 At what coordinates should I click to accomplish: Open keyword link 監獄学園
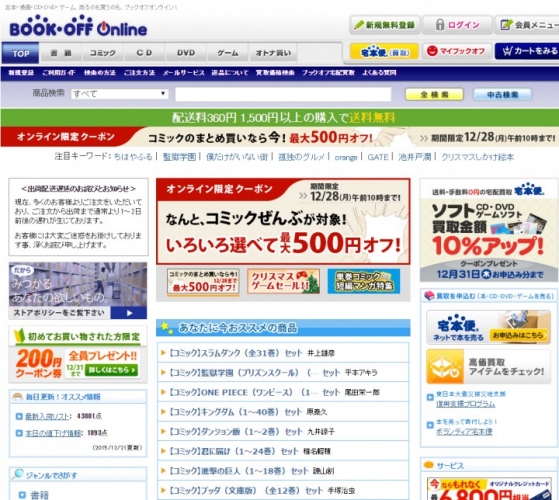[179, 157]
